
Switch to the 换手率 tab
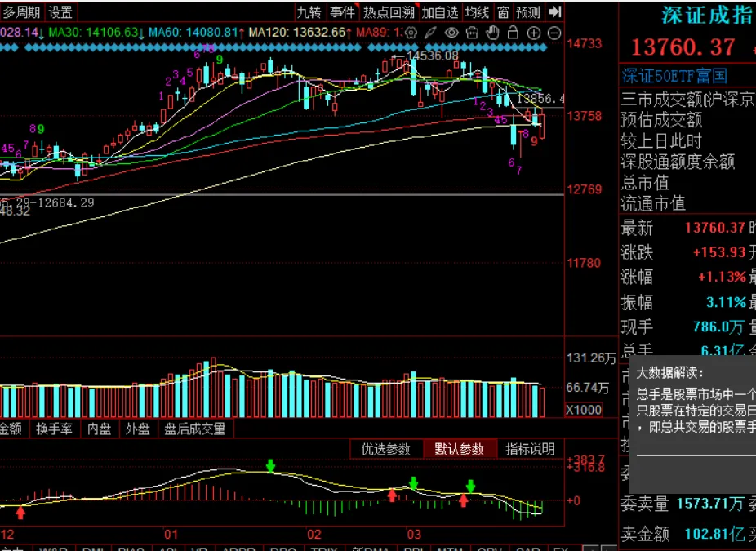click(54, 429)
